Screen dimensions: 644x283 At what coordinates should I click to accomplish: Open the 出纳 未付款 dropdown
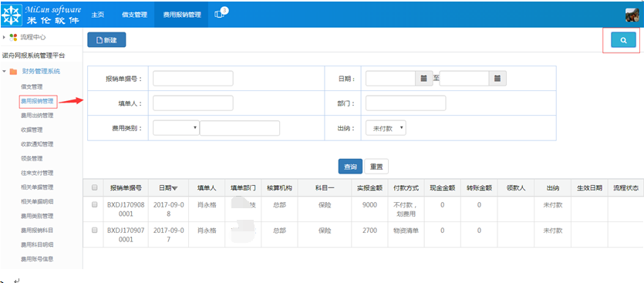(386, 128)
